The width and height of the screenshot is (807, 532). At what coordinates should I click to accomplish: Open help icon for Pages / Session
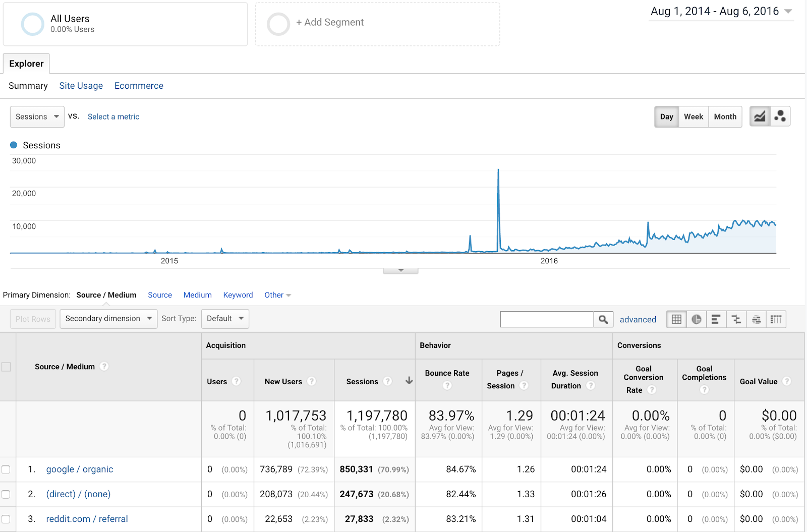tap(524, 385)
